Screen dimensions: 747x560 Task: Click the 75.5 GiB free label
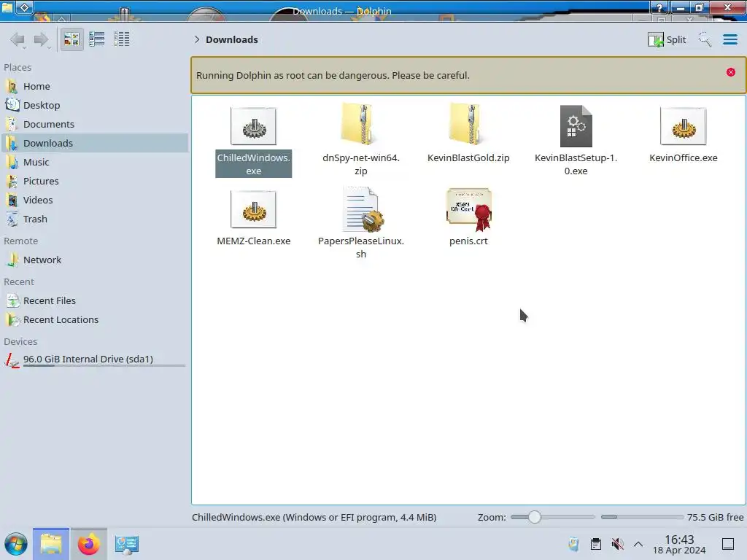point(715,517)
